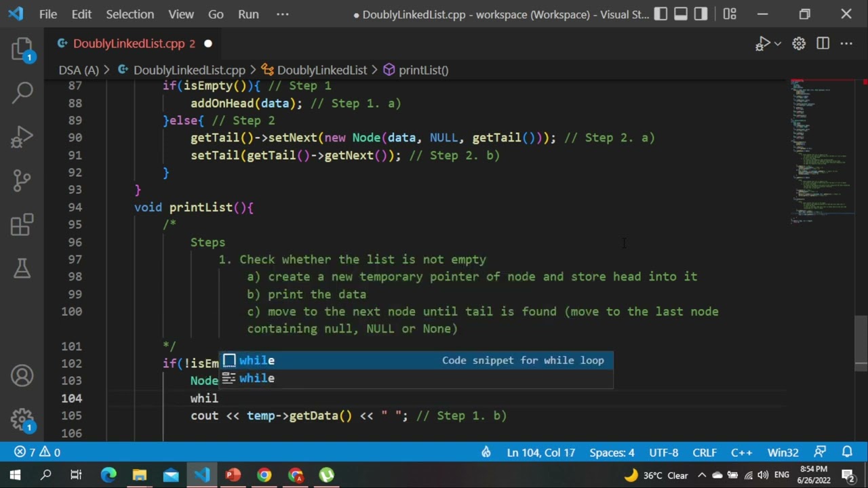Open notifications bell
Screen dimensions: 868x488
coord(847,452)
